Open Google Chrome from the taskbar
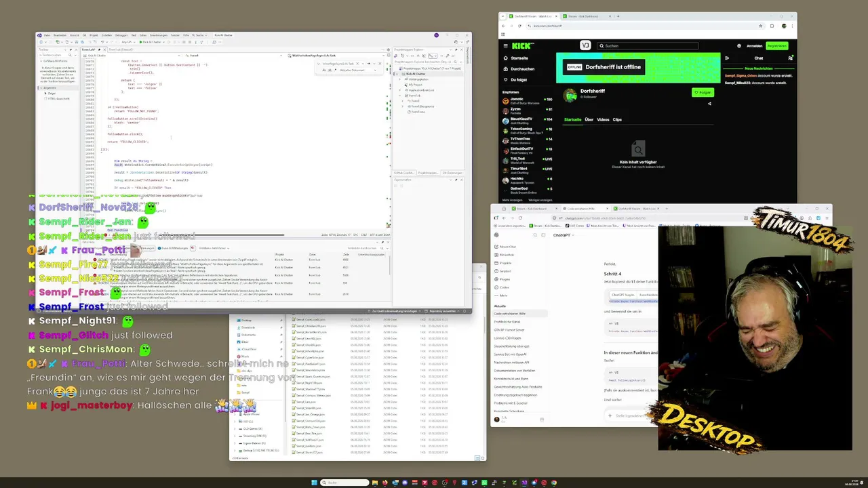 (x=553, y=483)
